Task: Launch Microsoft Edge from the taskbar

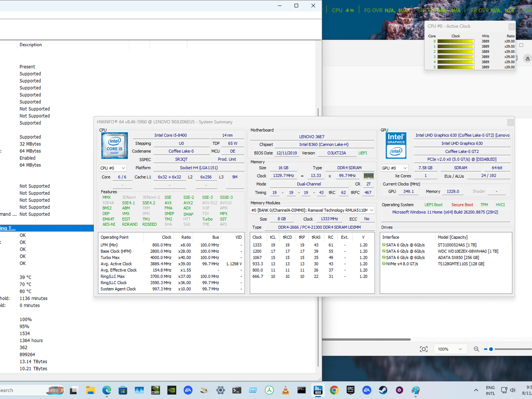Action: pyautogui.click(x=107, y=390)
